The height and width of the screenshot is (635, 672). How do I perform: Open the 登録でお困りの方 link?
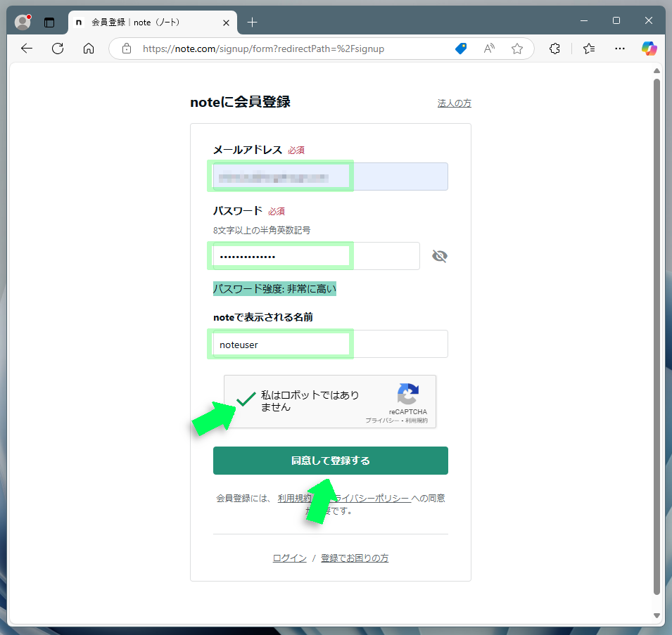click(x=355, y=558)
